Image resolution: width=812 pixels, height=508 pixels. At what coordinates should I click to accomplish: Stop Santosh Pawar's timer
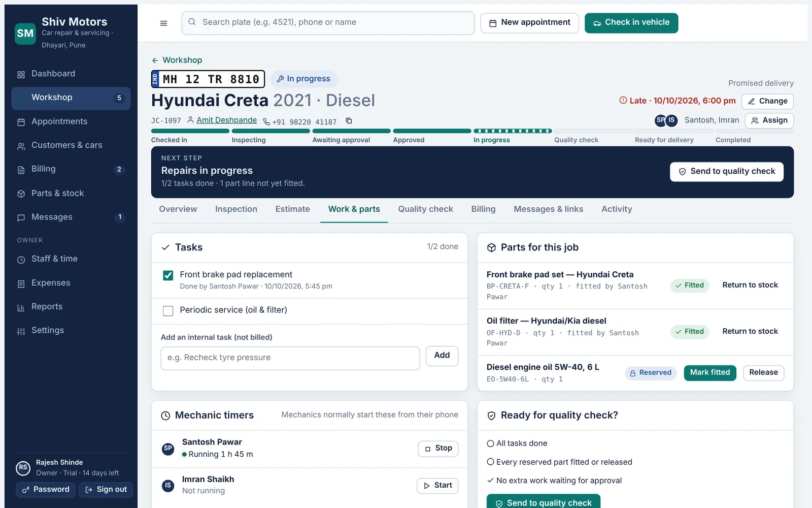(438, 449)
